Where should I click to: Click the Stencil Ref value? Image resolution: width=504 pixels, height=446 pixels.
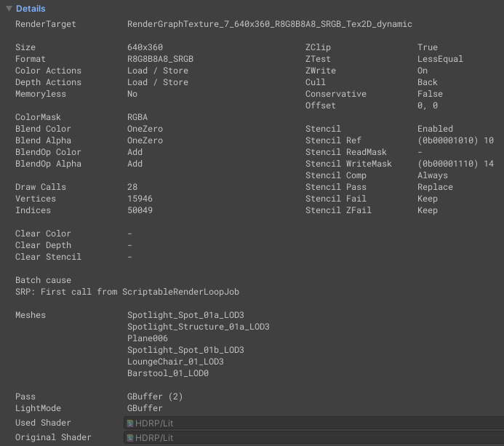455,140
